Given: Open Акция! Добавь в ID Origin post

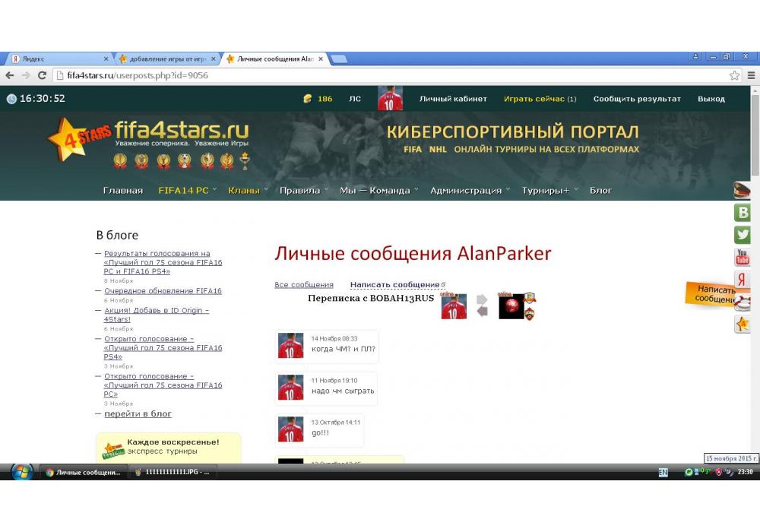Looking at the screenshot, I should 156,315.
